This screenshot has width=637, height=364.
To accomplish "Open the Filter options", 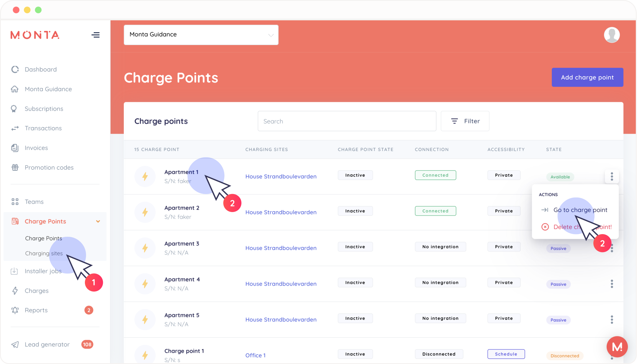I will tap(465, 121).
